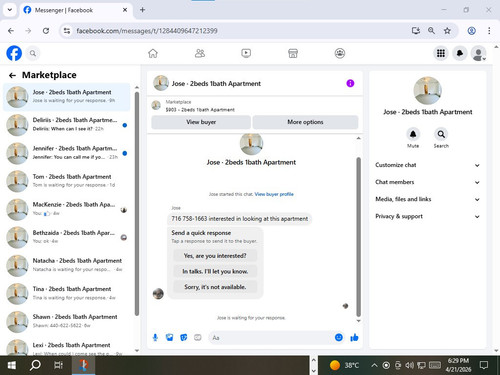Open Deliriis conversation in the list
The image size is (500, 375).
tap(67, 125)
